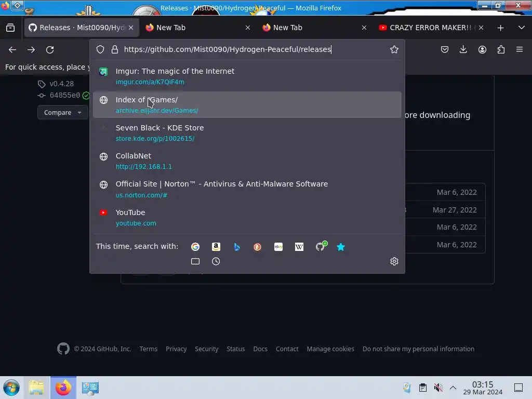The width and height of the screenshot is (532, 399).
Task: Add GitHub search engine
Action: click(x=321, y=246)
